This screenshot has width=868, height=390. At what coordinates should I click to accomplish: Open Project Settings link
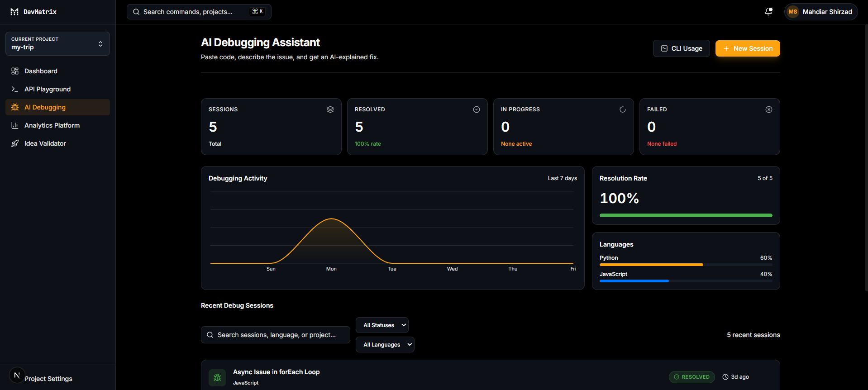tap(48, 379)
